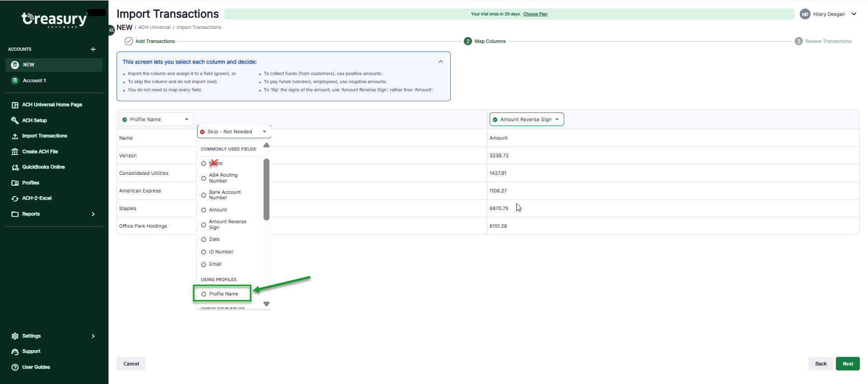Select Account 1 in the accounts list
This screenshot has height=384, width=868.
click(x=54, y=80)
